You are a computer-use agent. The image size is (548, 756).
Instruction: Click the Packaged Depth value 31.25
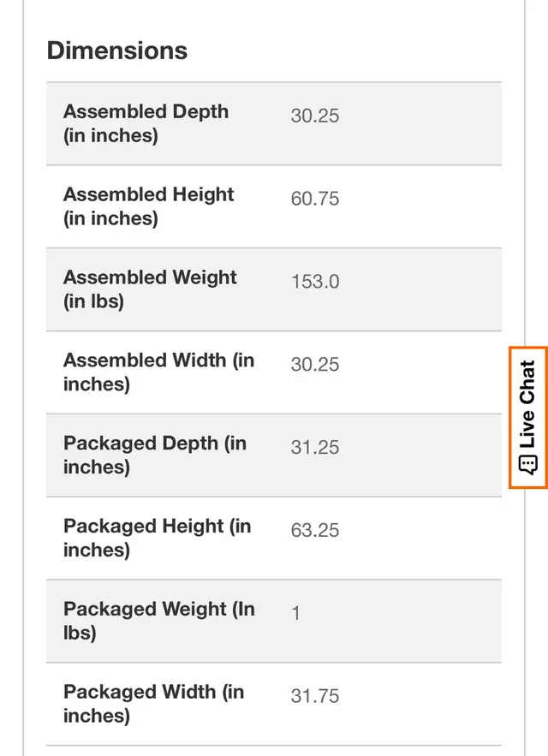(314, 448)
